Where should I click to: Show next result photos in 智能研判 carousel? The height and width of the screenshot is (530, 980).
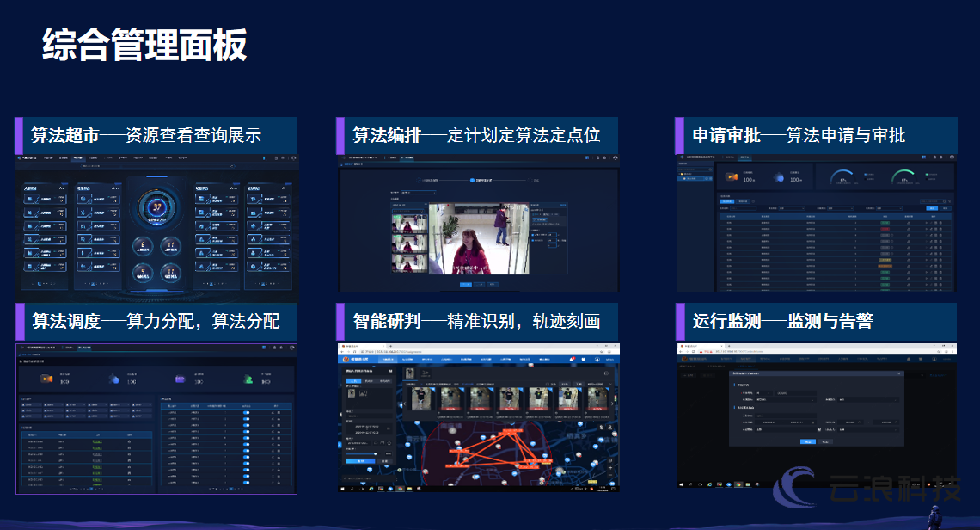[x=612, y=404]
